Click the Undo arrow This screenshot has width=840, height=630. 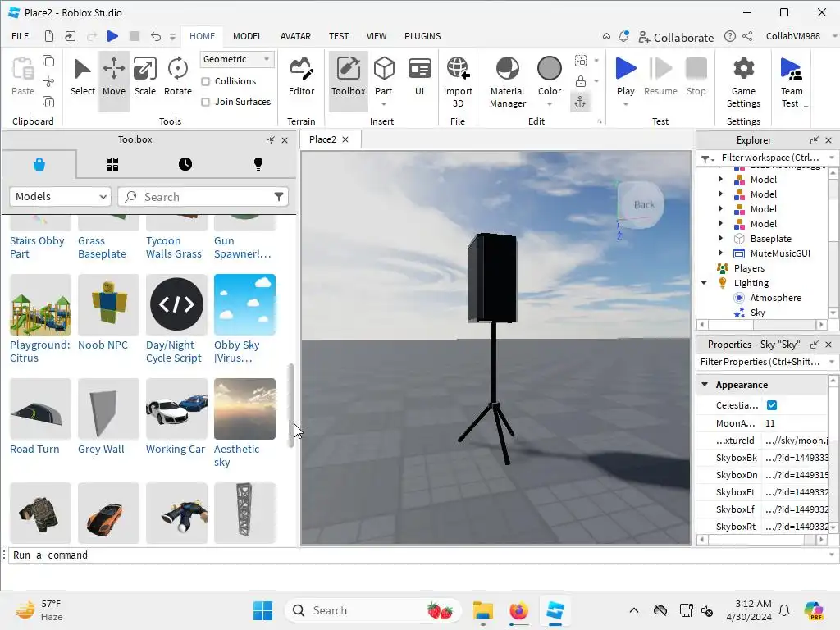coord(155,36)
